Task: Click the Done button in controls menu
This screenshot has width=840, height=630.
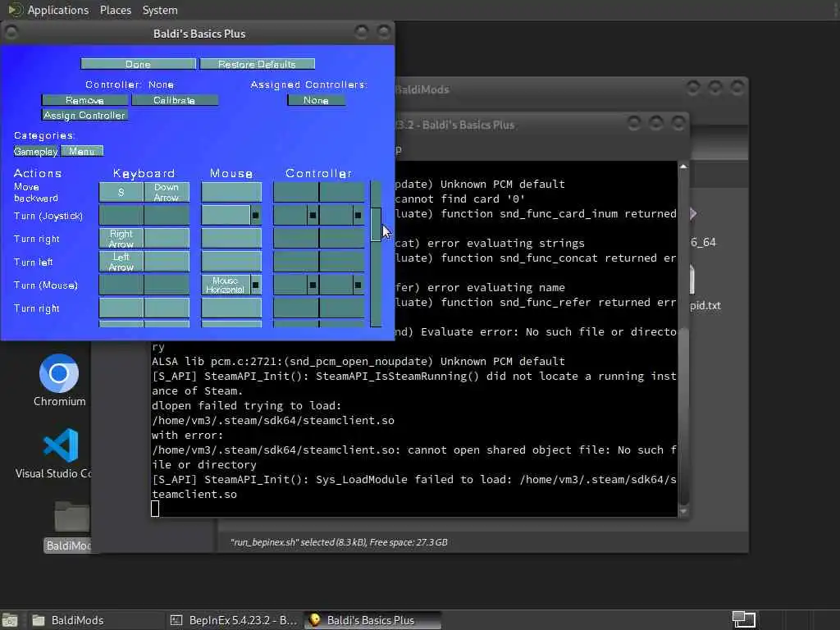Action: pos(138,64)
